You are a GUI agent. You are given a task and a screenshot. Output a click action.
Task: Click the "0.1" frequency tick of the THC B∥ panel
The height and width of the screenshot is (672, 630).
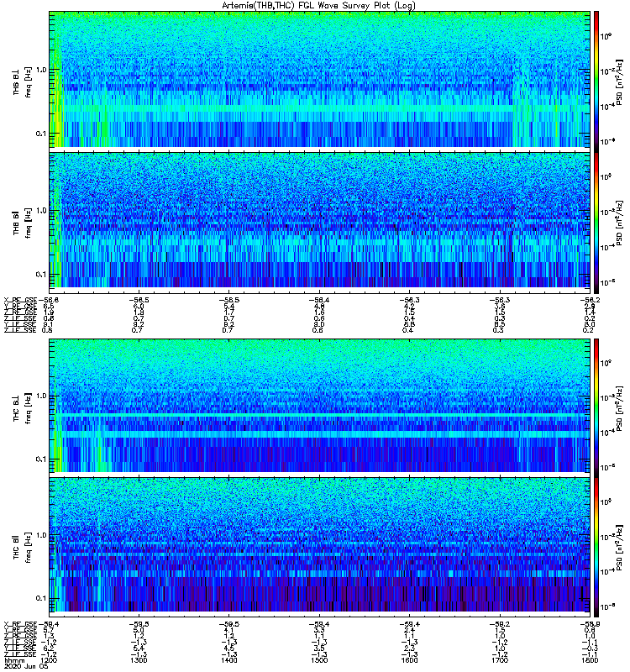point(41,598)
